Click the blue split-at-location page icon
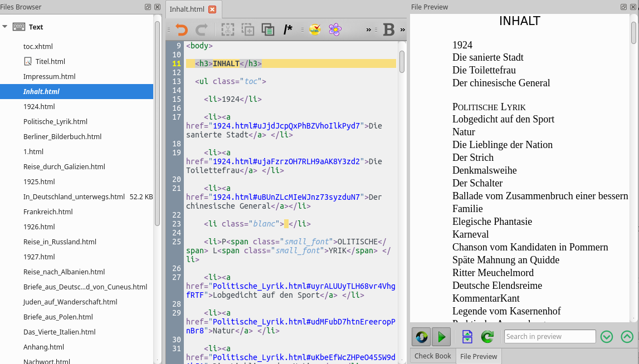 pos(467,336)
